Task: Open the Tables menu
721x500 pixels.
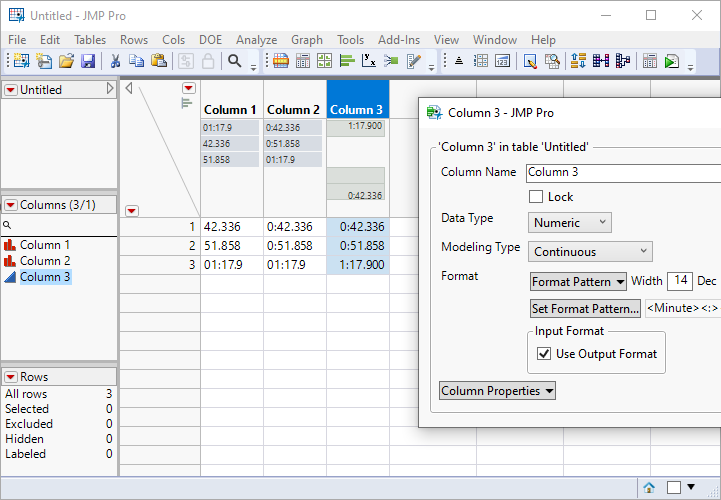Action: (x=90, y=40)
